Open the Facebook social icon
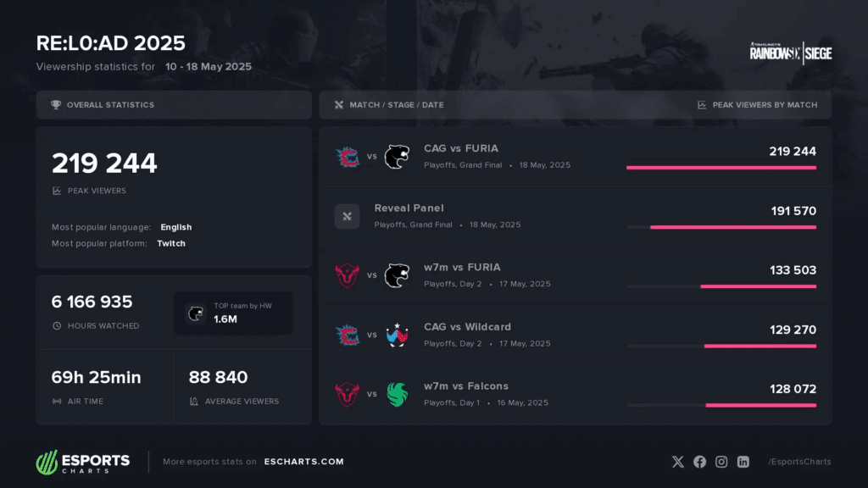The width and height of the screenshot is (868, 488). coord(699,462)
